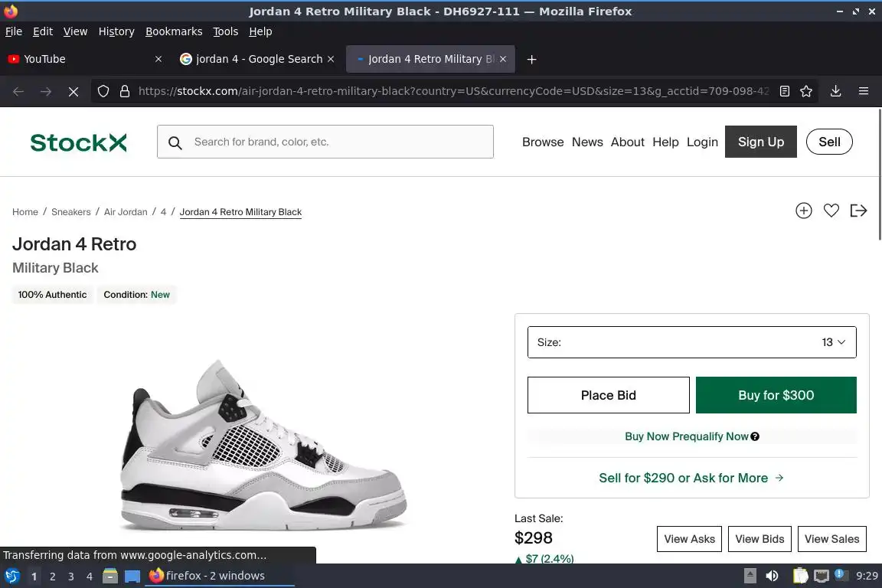The width and height of the screenshot is (882, 588).
Task: Click Sell for $290 or Ask for More
Action: 691,478
